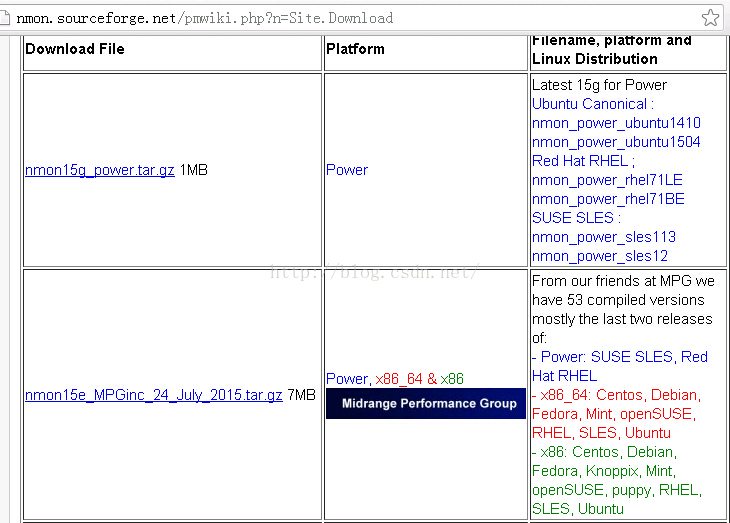This screenshot has width=730, height=523.
Task: Download nmon15g_power.tar.gz
Action: pyautogui.click(x=100, y=170)
